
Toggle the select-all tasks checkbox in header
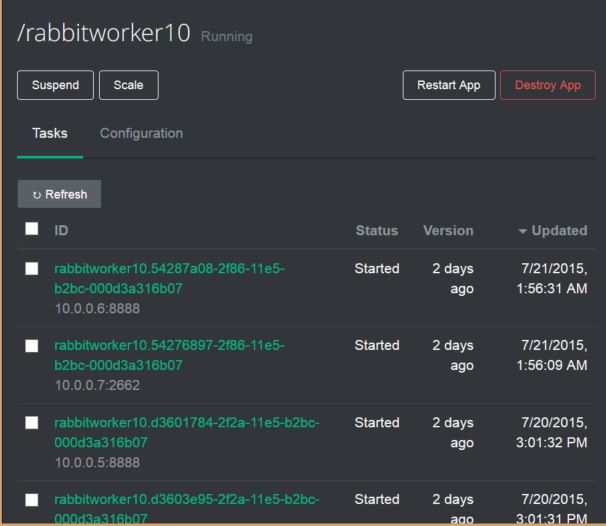[32, 231]
